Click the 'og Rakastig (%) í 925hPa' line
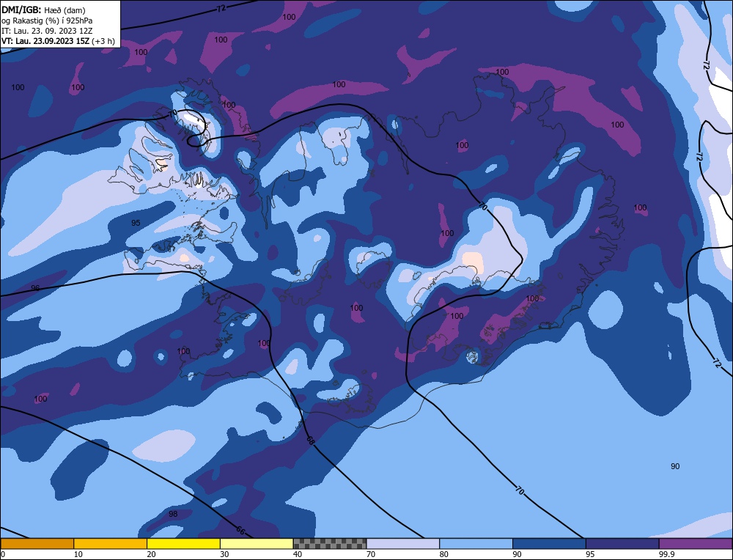 click(47, 21)
